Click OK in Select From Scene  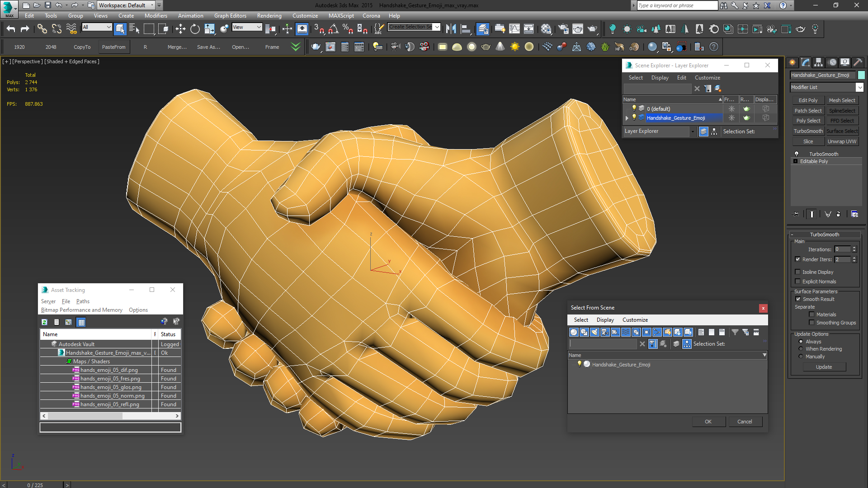708,422
